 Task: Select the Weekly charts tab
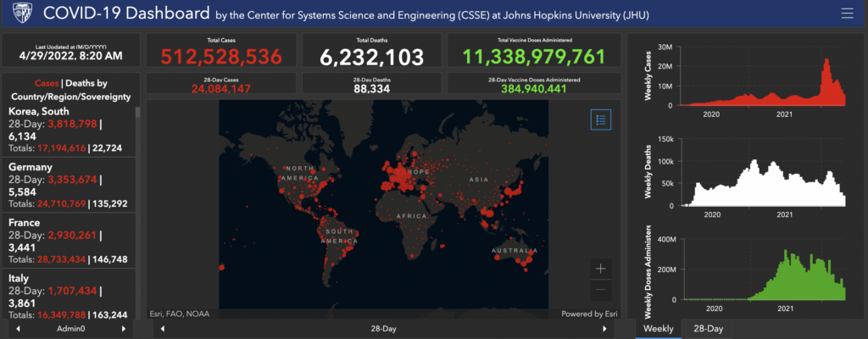point(659,328)
